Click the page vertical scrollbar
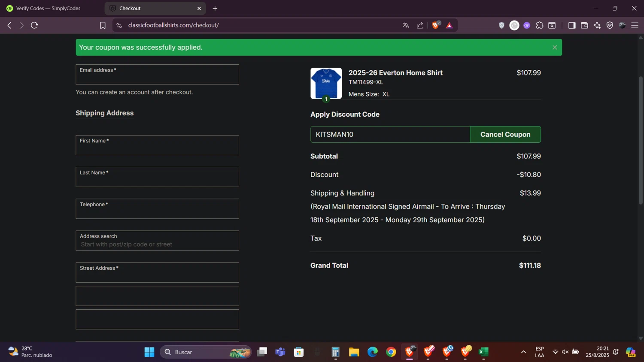Image resolution: width=644 pixels, height=362 pixels. click(641, 140)
